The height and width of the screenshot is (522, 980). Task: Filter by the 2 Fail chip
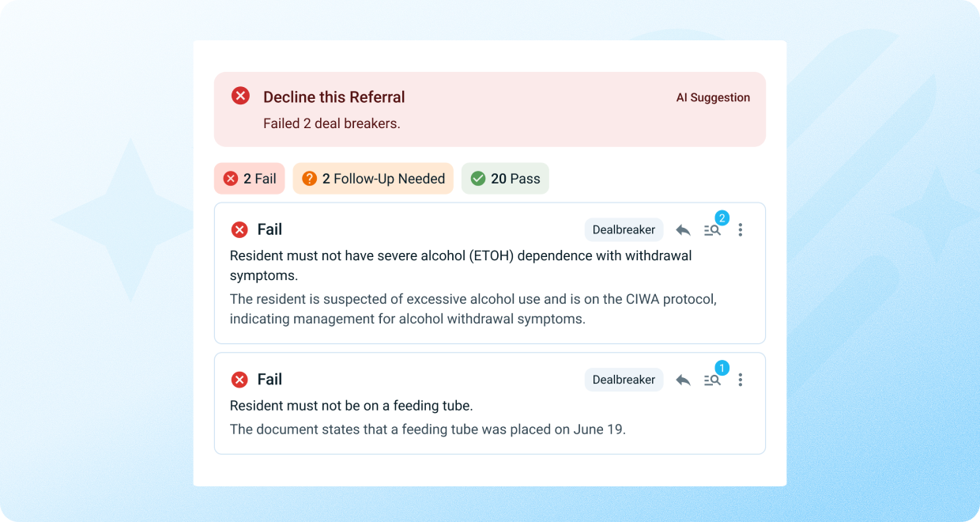250,179
